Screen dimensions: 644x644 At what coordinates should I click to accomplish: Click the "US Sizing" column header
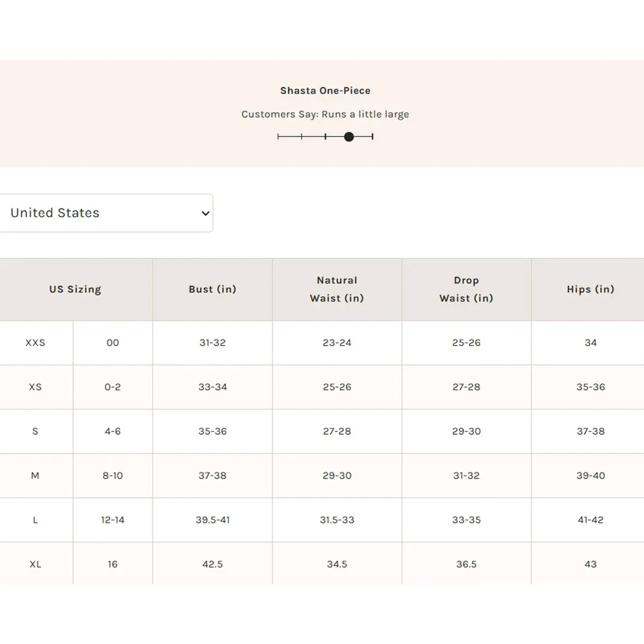coord(75,290)
